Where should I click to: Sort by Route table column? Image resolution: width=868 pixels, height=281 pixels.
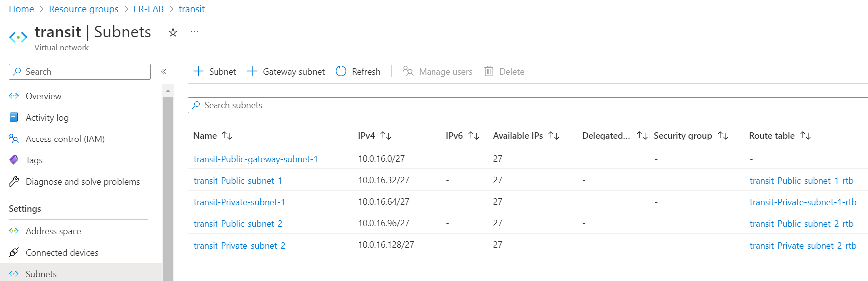[805, 136]
